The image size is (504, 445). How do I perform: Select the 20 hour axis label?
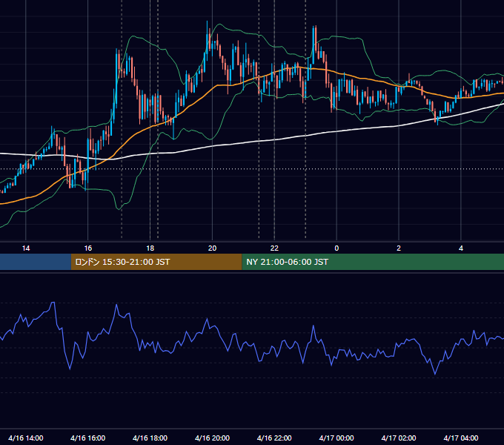(x=212, y=248)
